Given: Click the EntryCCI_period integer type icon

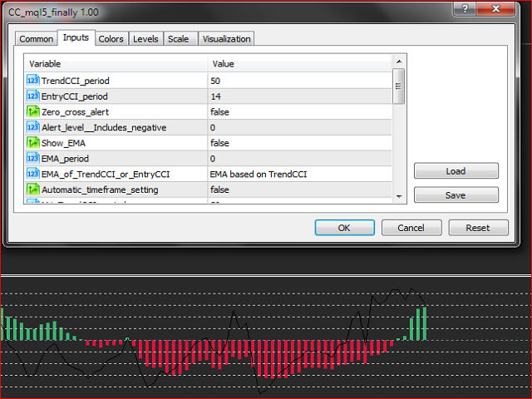Looking at the screenshot, I should point(32,96).
